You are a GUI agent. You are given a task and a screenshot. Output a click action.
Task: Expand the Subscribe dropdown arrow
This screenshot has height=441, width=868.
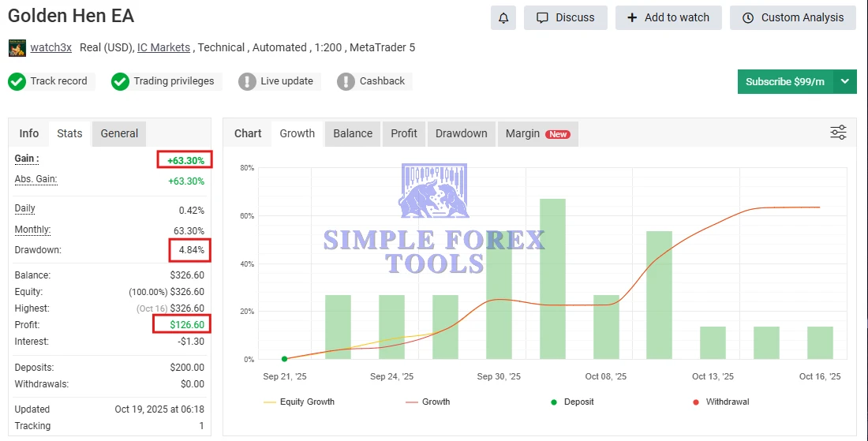(x=845, y=81)
